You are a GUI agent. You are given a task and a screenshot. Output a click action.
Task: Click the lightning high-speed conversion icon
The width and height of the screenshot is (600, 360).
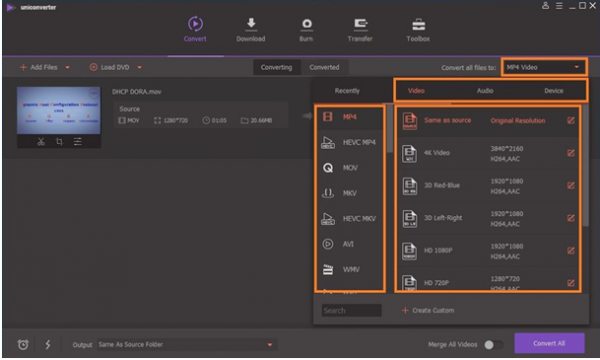[48, 344]
